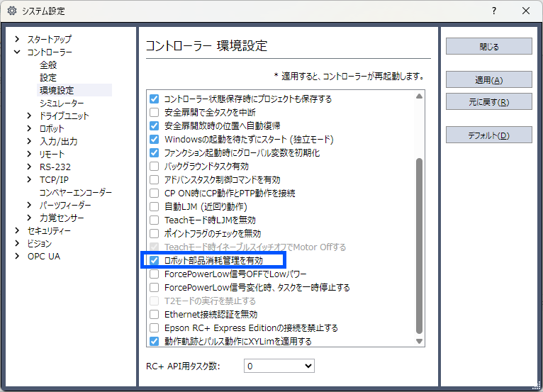Select コンベヤーエンコーダー in the tree

tap(75, 192)
